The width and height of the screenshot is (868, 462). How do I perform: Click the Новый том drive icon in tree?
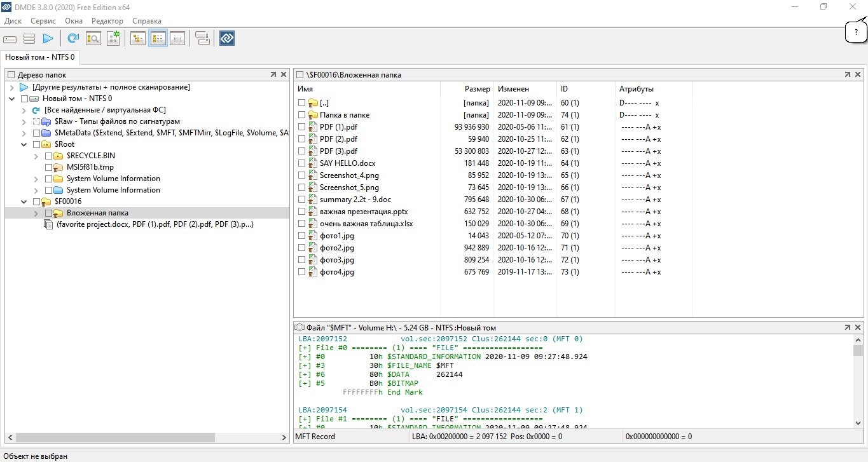click(x=34, y=99)
